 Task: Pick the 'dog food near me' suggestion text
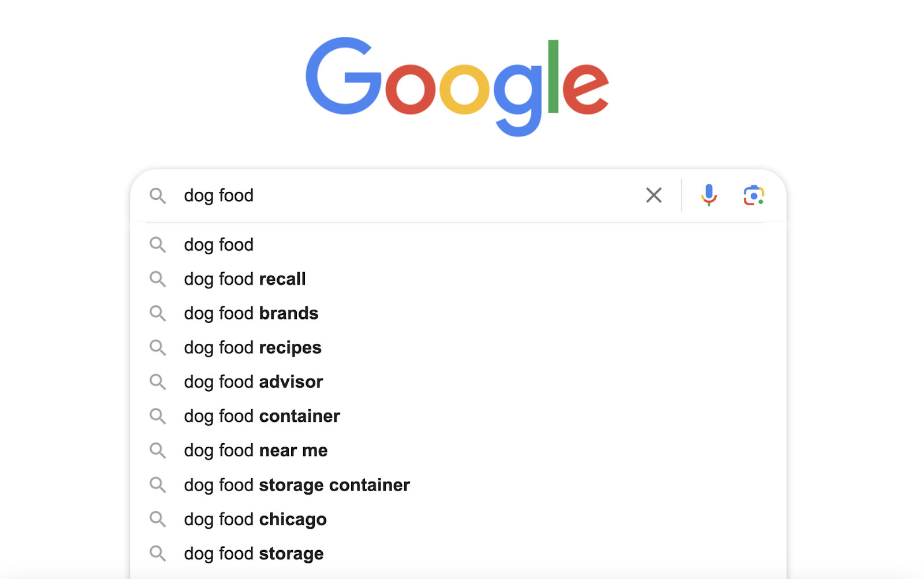click(x=256, y=450)
